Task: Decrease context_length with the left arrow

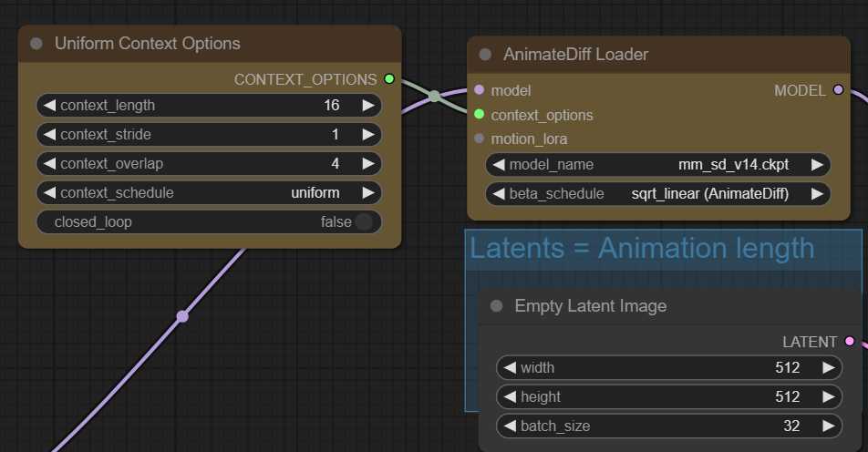Action: [50, 105]
